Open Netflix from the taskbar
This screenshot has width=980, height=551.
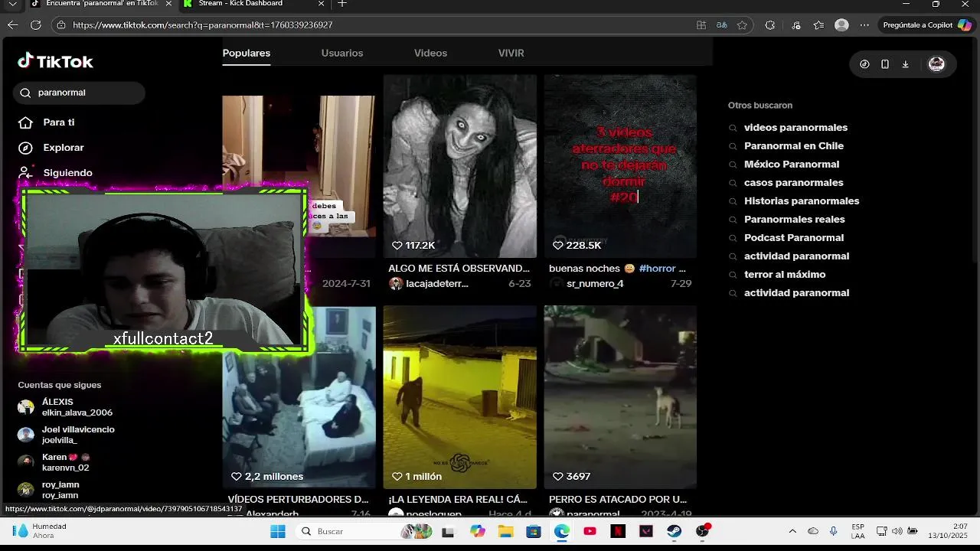(x=618, y=531)
